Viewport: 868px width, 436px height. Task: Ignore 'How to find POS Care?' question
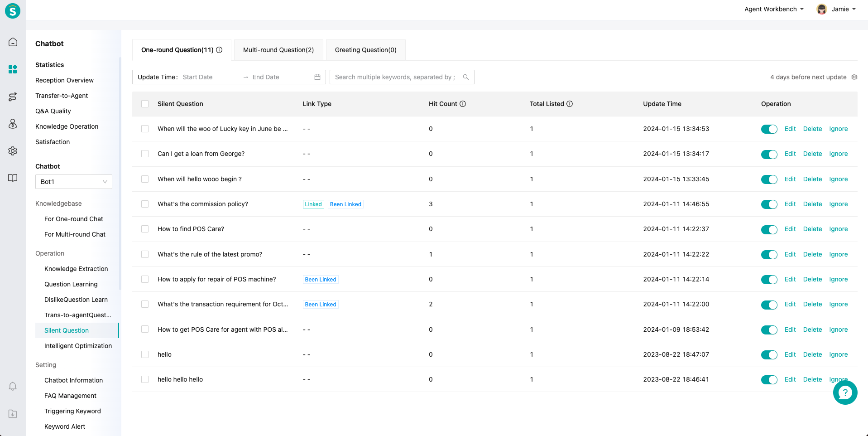point(839,229)
